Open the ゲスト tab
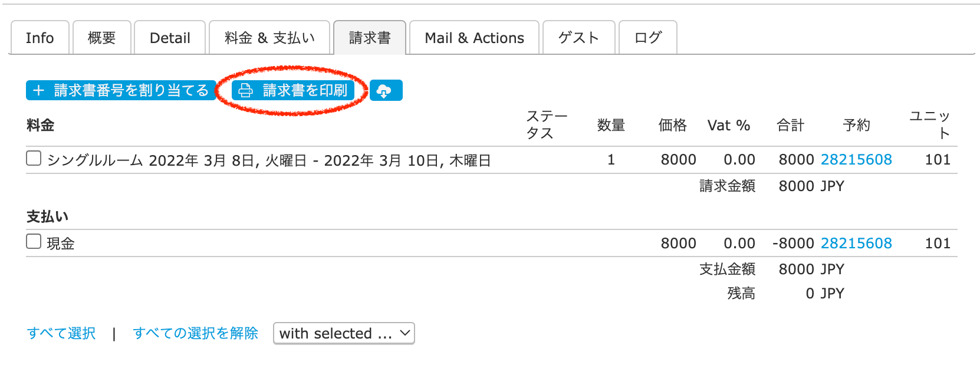 coord(578,38)
